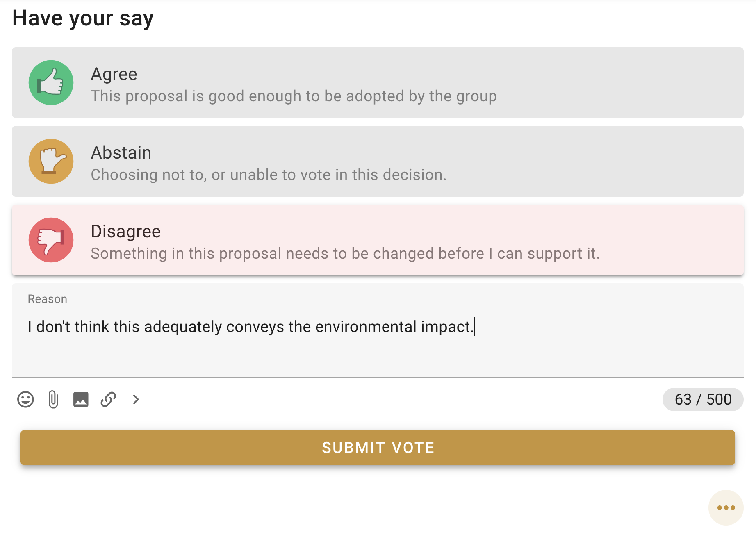Screen dimensions: 756x537
Task: Attach a file with the paperclip icon
Action: pyautogui.click(x=53, y=399)
